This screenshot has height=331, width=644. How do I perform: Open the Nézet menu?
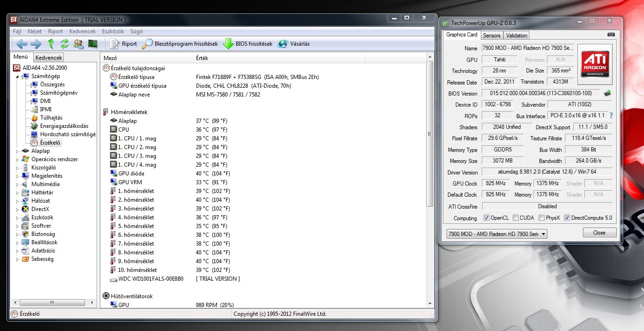click(35, 31)
